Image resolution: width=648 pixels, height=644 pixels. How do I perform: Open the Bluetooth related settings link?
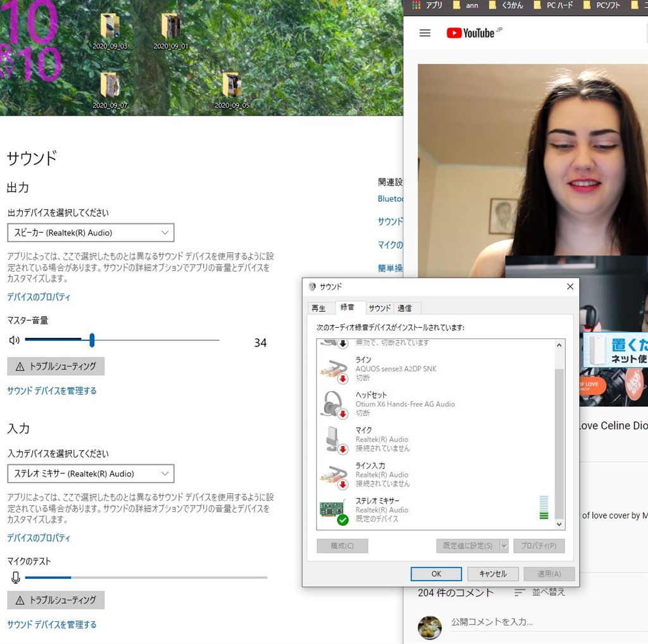390,199
